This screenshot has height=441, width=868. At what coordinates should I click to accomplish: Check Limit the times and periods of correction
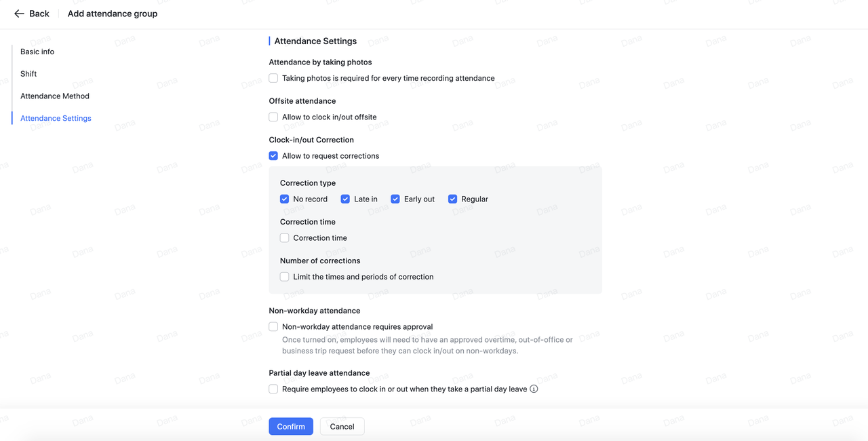(285, 277)
